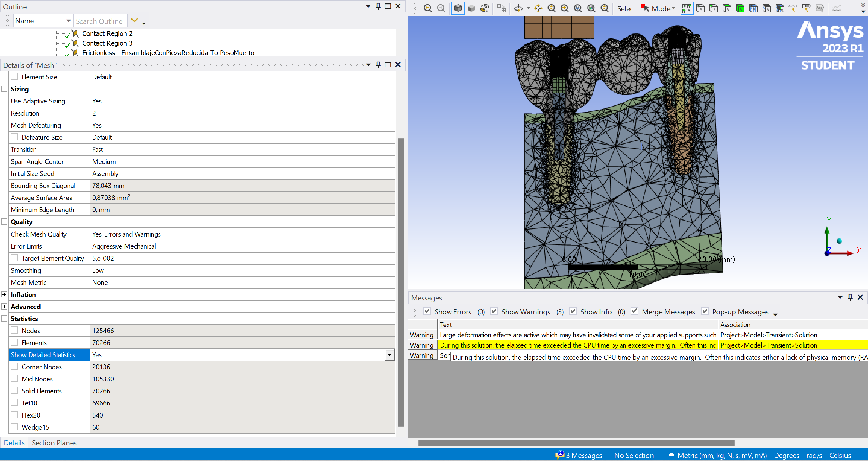The height and width of the screenshot is (461, 868).
Task: Toggle the Pop-up Messages checkbox
Action: pos(705,311)
